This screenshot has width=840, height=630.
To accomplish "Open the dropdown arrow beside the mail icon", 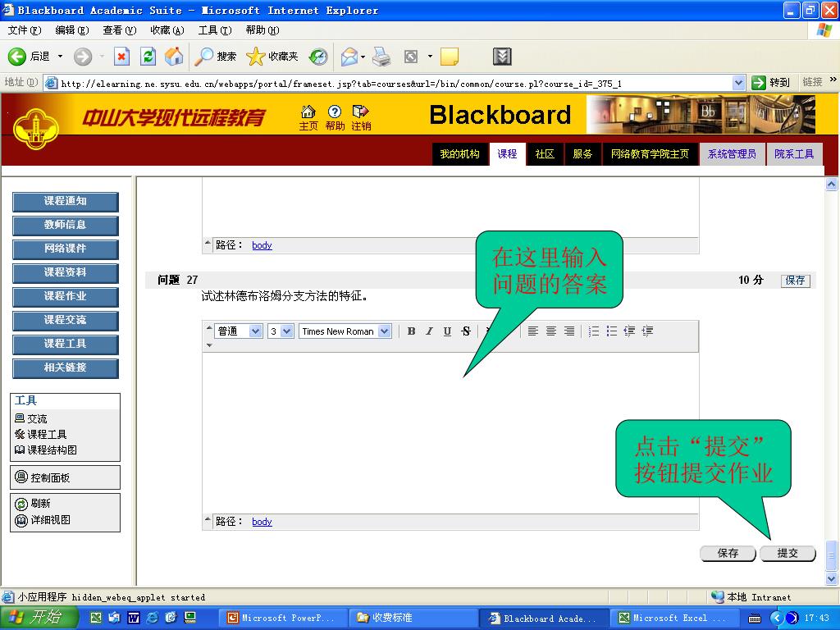I will [x=363, y=57].
